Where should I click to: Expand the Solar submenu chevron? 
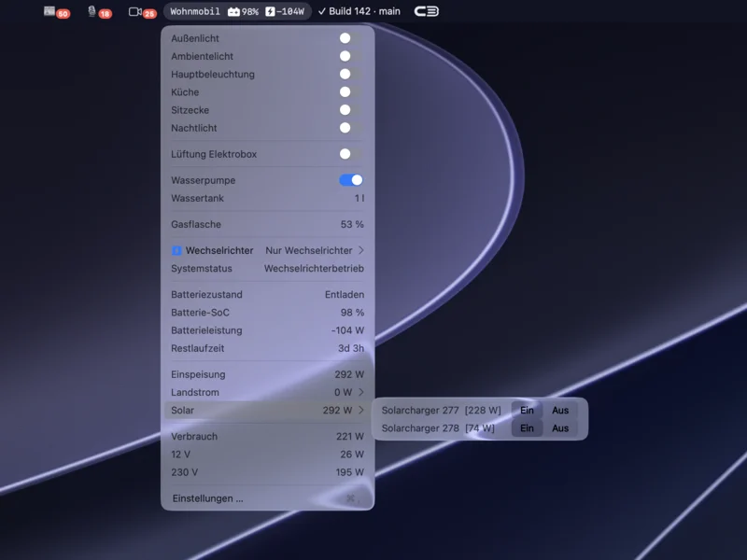coord(361,410)
